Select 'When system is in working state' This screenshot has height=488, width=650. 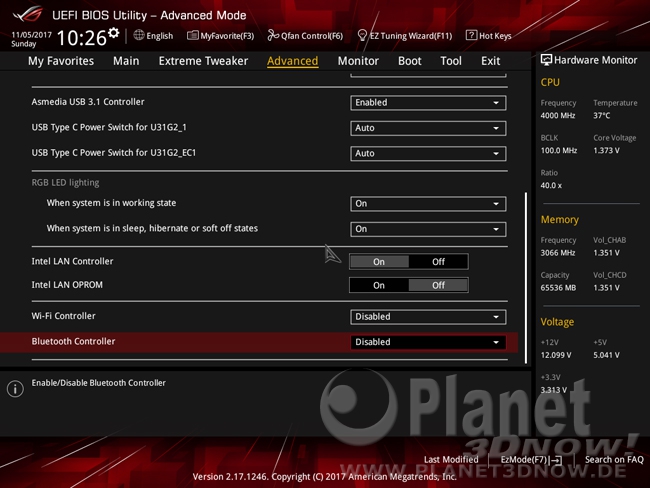pos(111,203)
